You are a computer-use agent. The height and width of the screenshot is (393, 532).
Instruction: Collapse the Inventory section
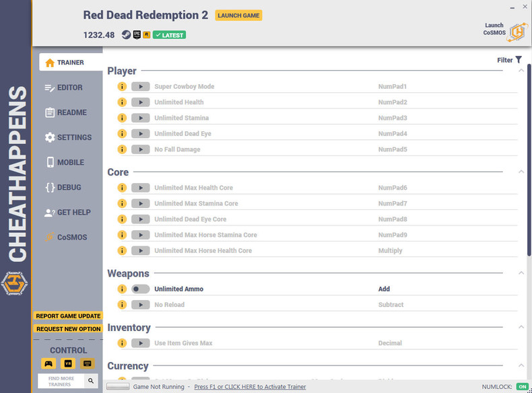[521, 327]
